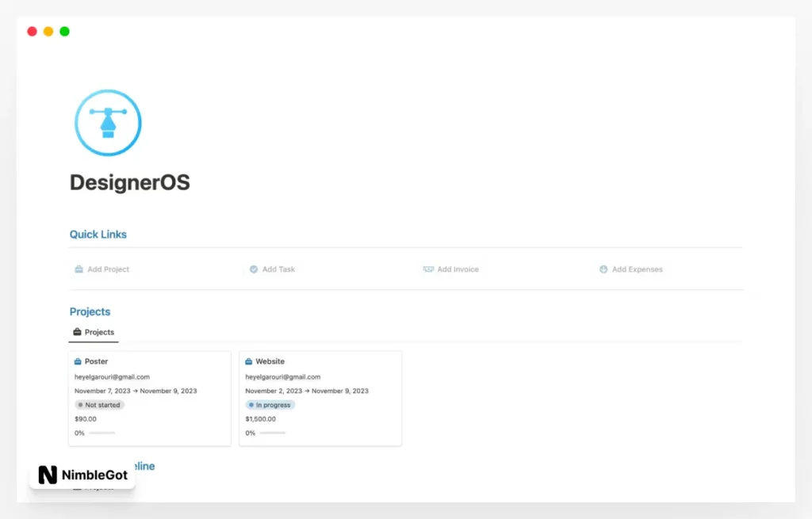
Task: Click the briefcase icon on the Website card
Action: (248, 361)
